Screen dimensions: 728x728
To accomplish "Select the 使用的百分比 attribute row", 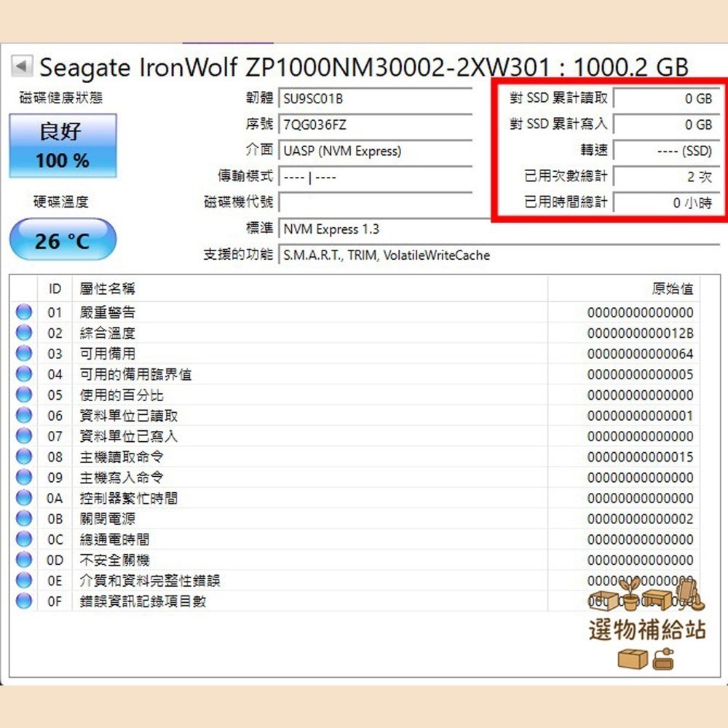I will click(x=355, y=395).
